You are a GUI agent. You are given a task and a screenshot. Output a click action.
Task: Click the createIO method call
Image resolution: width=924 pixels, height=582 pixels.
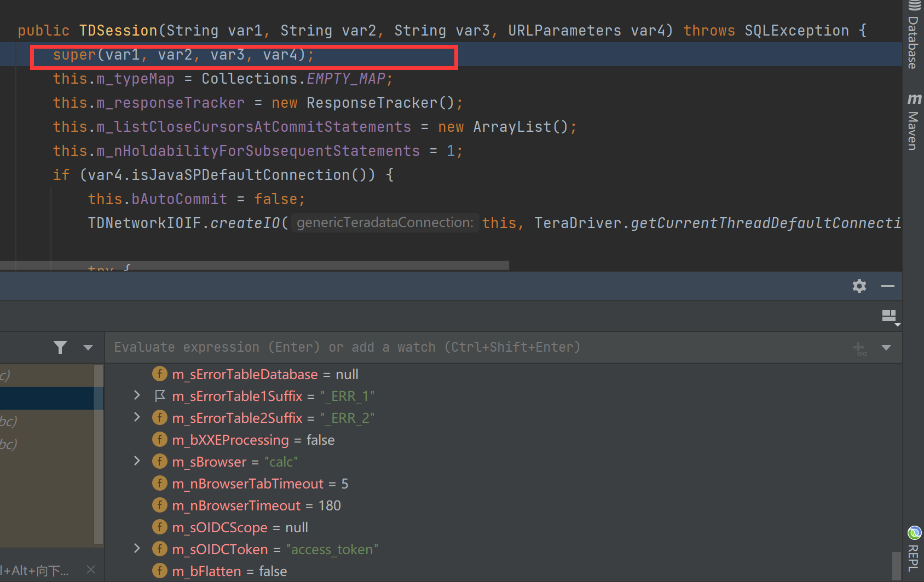[245, 223]
